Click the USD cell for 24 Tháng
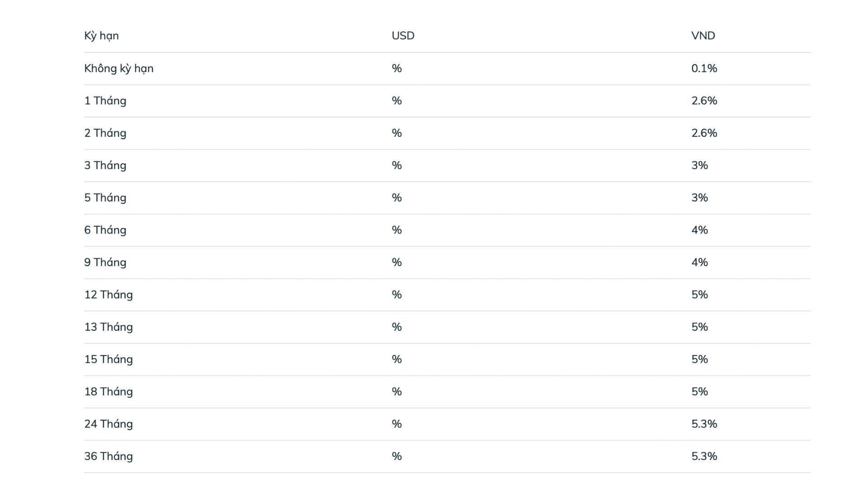The image size is (868, 488). point(396,424)
